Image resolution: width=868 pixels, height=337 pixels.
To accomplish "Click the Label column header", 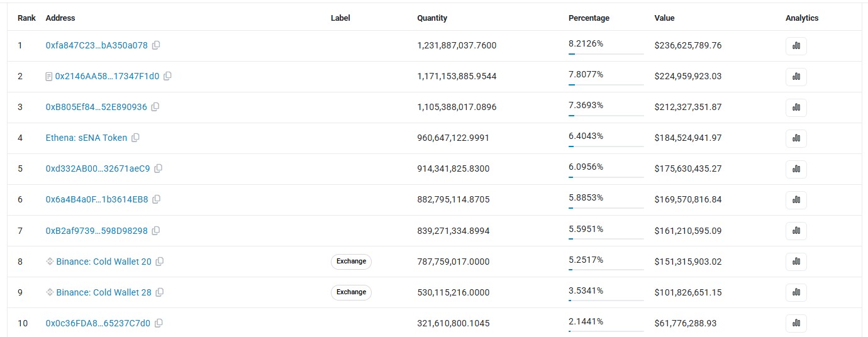I will coord(340,18).
